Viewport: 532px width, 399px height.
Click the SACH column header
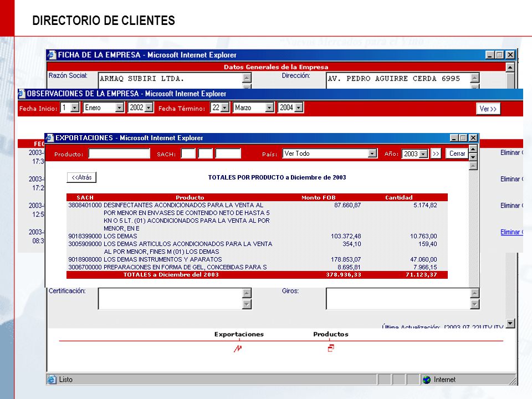[x=85, y=197]
